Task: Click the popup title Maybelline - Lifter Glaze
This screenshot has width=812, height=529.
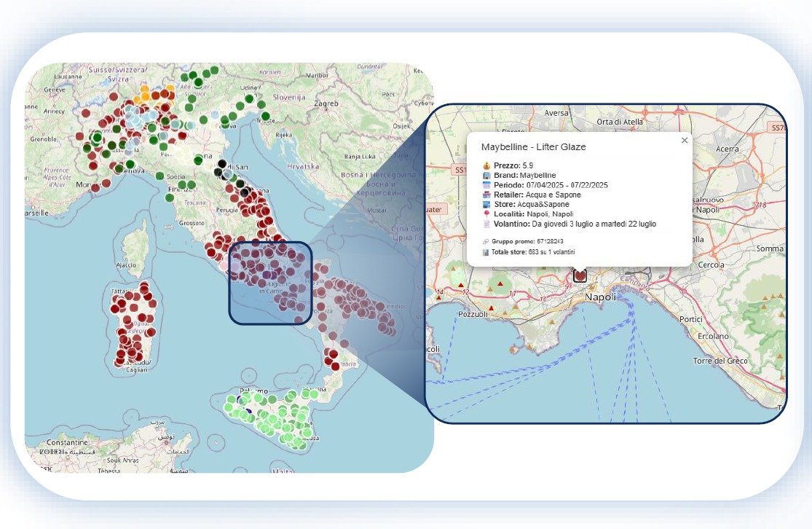Action: 533,147
